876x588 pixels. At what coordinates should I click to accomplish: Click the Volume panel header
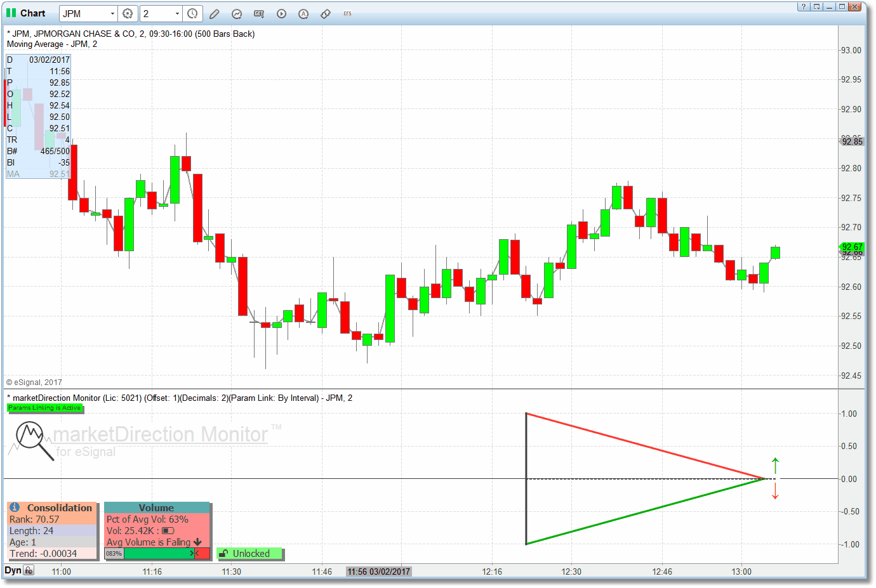point(156,507)
